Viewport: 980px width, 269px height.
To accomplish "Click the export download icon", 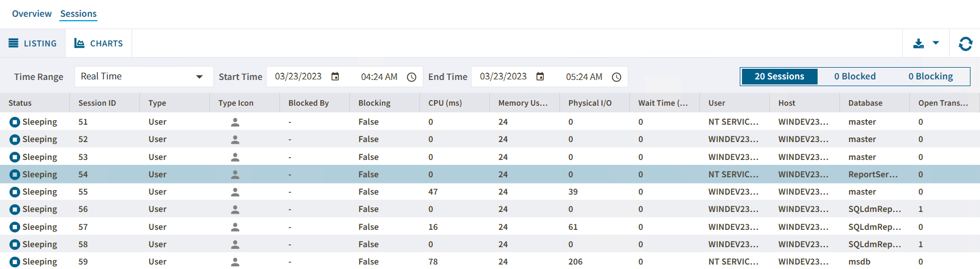I will pyautogui.click(x=918, y=44).
